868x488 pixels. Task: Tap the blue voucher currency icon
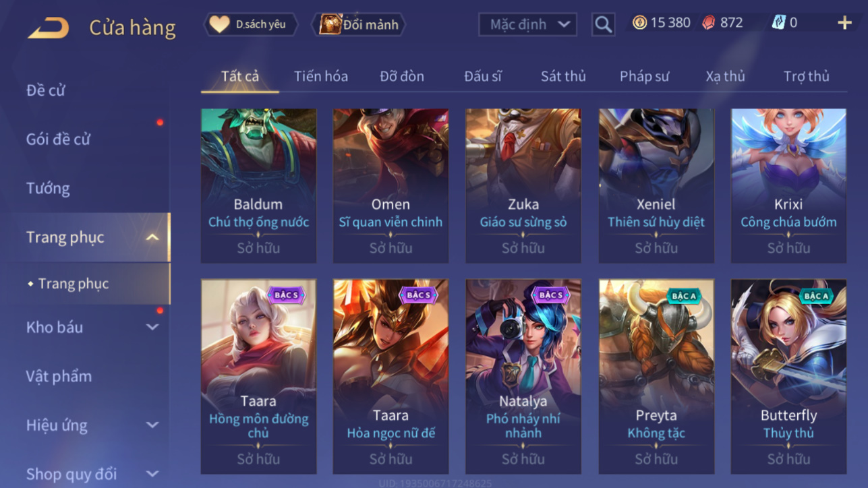tap(779, 23)
